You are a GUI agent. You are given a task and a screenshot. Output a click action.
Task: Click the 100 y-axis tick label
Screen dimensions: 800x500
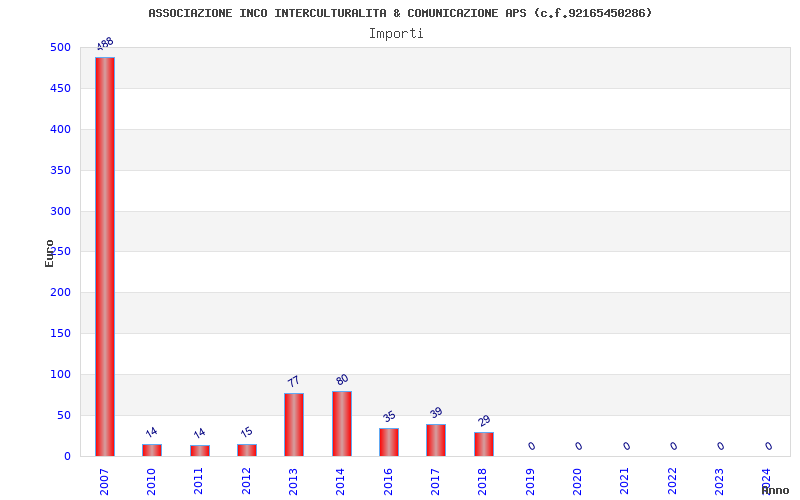[x=60, y=374]
